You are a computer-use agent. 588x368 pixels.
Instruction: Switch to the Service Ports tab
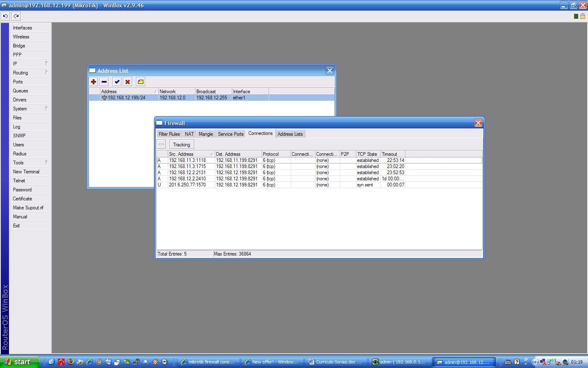click(231, 134)
